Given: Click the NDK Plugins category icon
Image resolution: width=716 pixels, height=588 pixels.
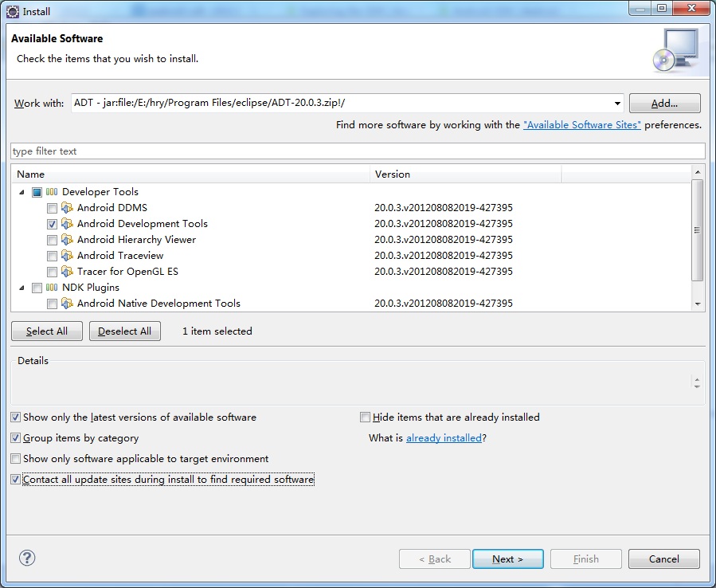Looking at the screenshot, I should pos(52,288).
